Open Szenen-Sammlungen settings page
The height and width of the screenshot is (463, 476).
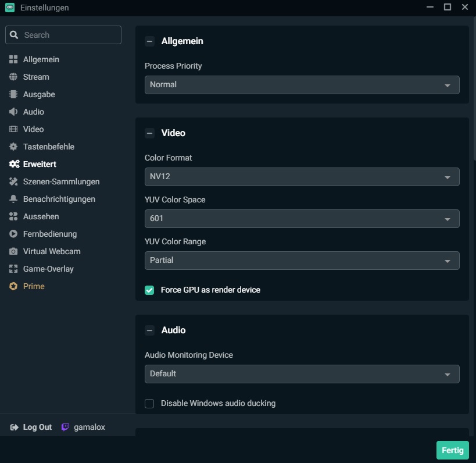(61, 181)
